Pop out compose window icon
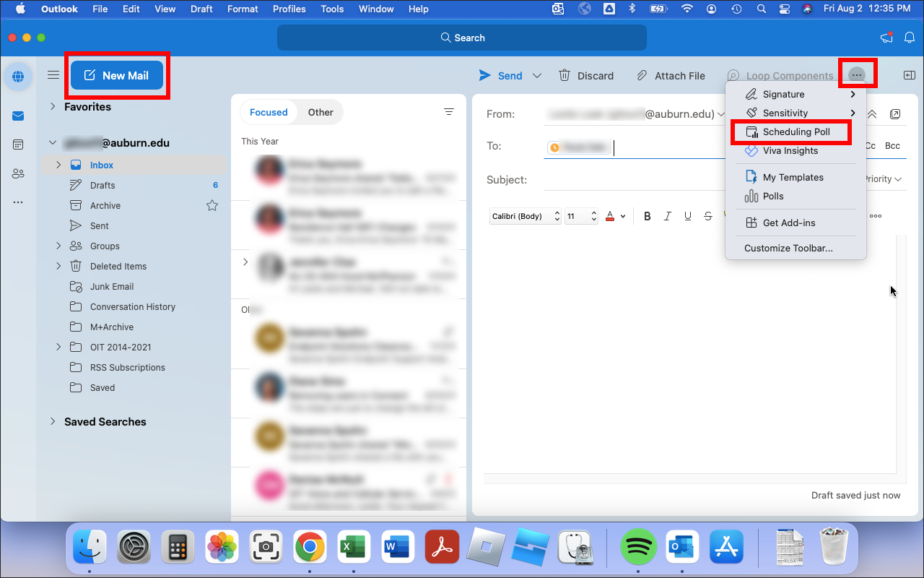The width and height of the screenshot is (924, 578). tap(895, 114)
